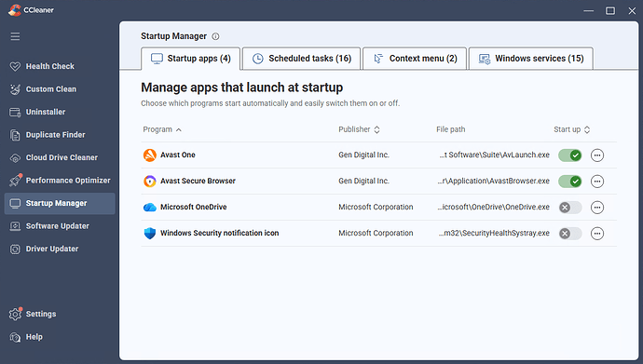
Task: Disable Avast One startup toggle
Action: (x=570, y=155)
